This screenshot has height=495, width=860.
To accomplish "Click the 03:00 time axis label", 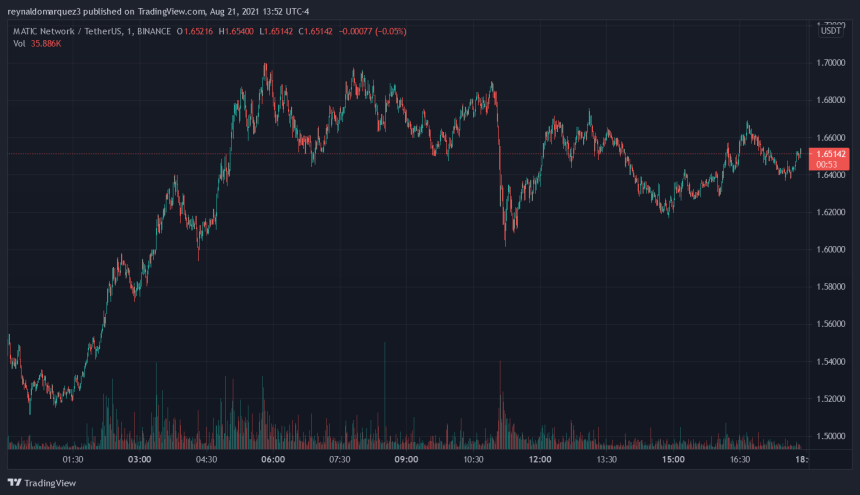I will point(139,459).
